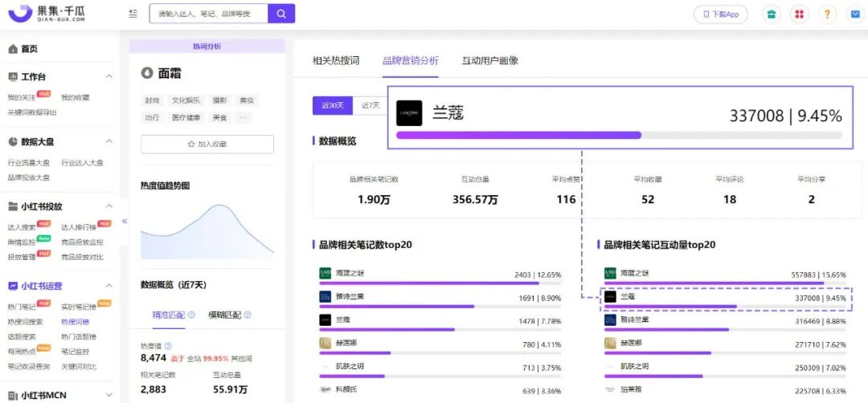Click the 356.57万 互动总量 value

point(475,200)
